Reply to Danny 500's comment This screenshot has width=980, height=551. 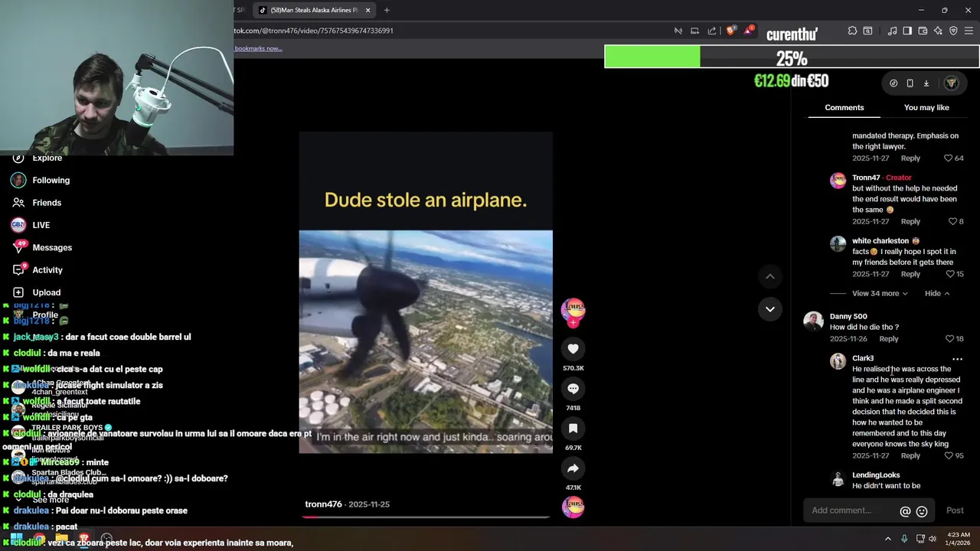pos(889,339)
